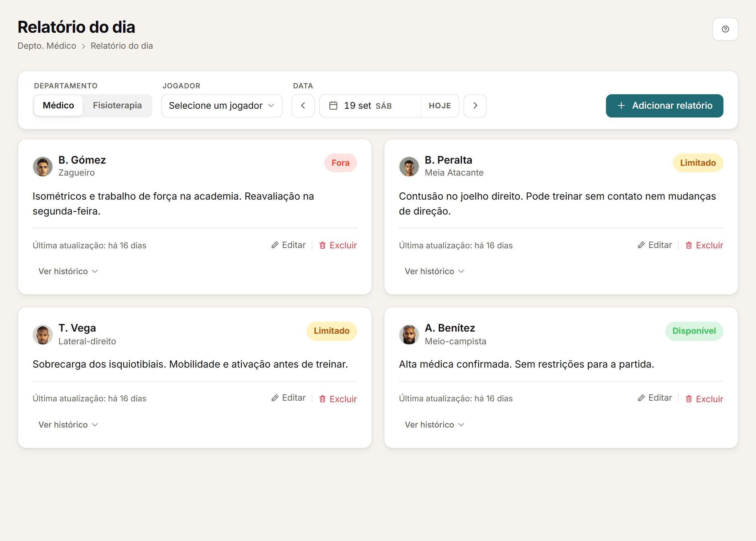Expand Ver histórico for A. Benítez
This screenshot has width=756, height=541.
[435, 425]
